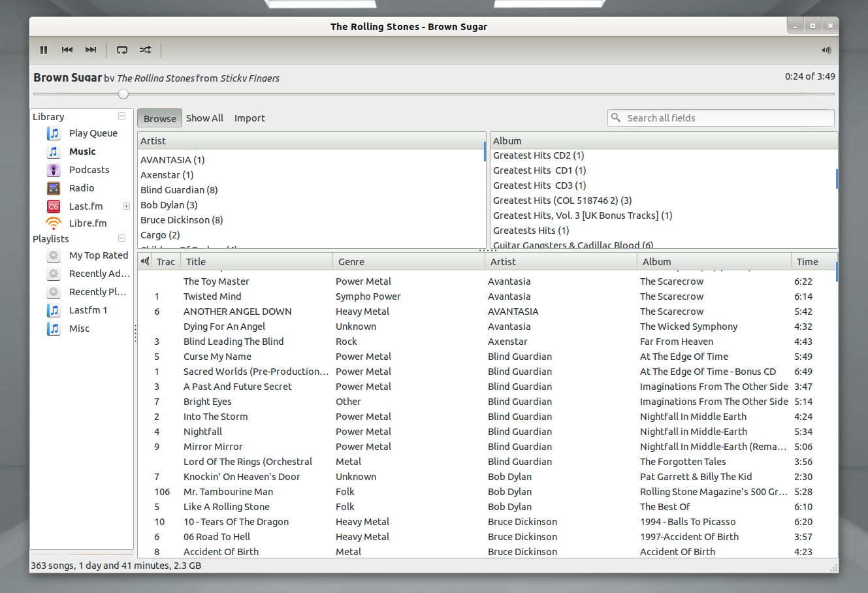Pause the currently playing song
868x593 pixels.
coord(44,50)
